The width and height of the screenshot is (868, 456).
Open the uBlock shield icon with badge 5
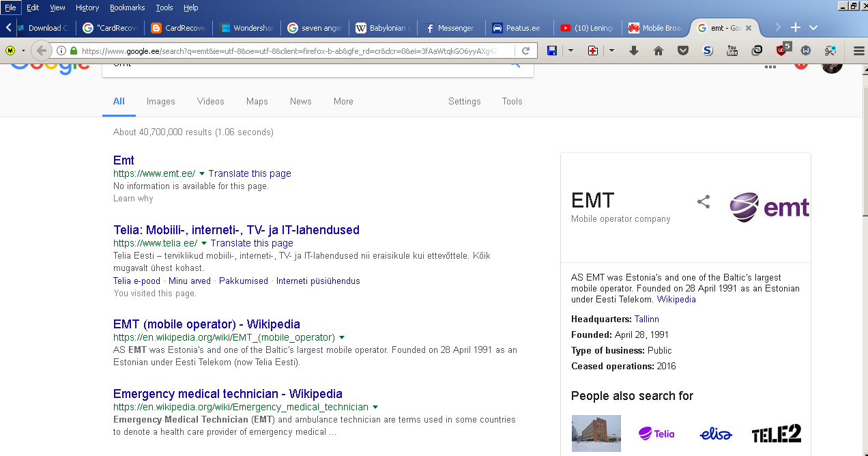(x=783, y=49)
